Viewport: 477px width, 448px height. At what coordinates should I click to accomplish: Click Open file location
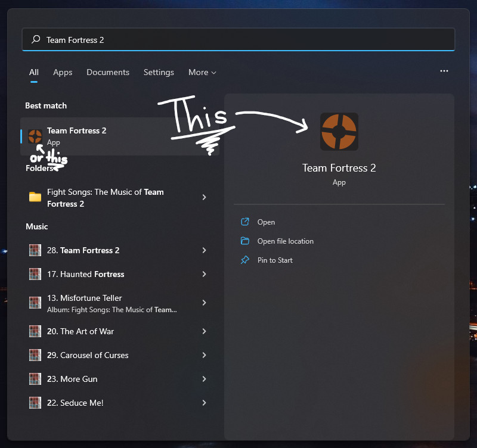[x=285, y=241]
